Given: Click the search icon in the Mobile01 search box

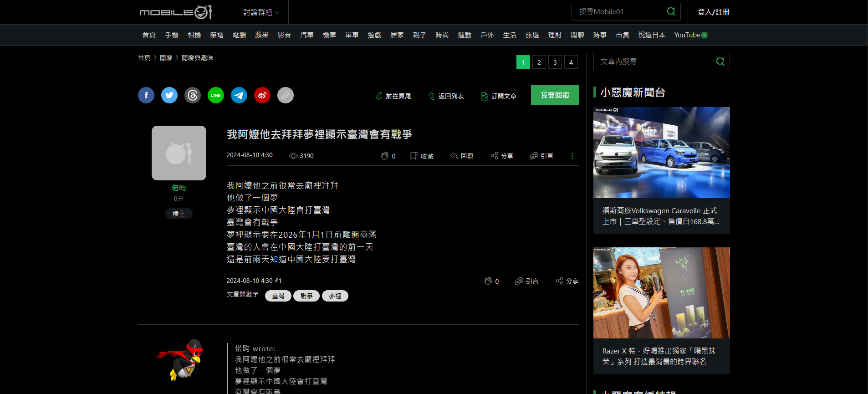Looking at the screenshot, I should 671,11.
